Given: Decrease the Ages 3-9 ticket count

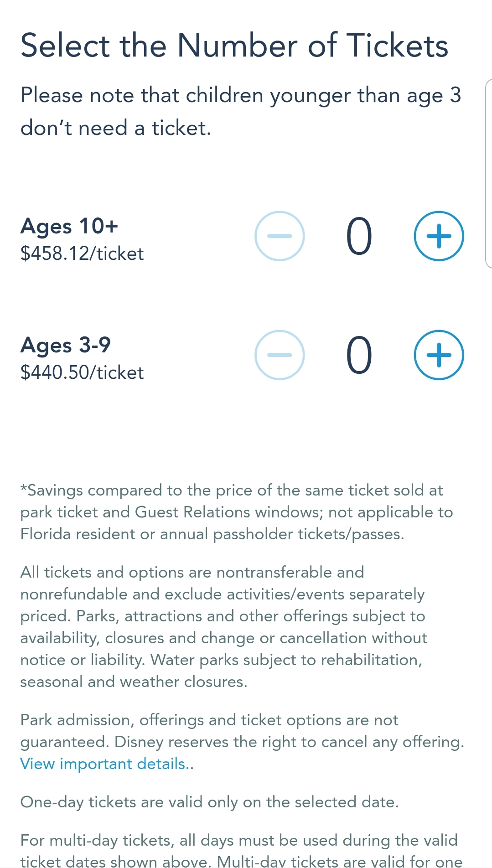Looking at the screenshot, I should tap(280, 355).
